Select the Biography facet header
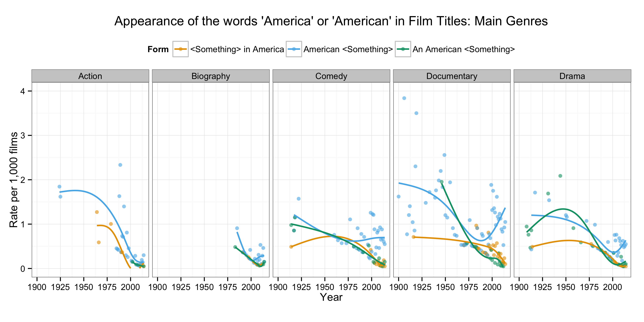 [x=211, y=76]
